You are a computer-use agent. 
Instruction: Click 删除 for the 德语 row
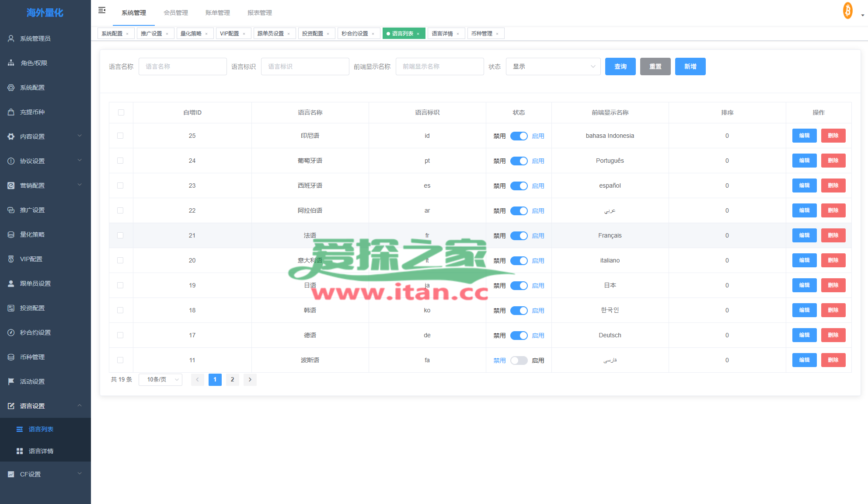(x=833, y=335)
